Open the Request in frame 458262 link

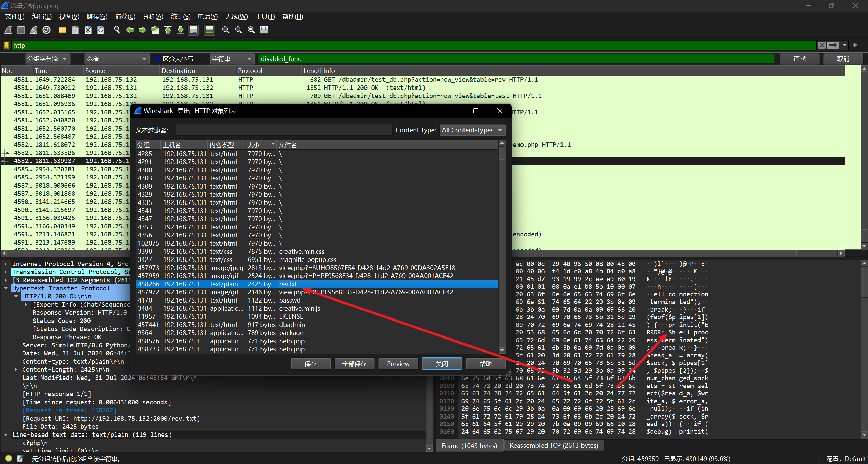click(70, 410)
